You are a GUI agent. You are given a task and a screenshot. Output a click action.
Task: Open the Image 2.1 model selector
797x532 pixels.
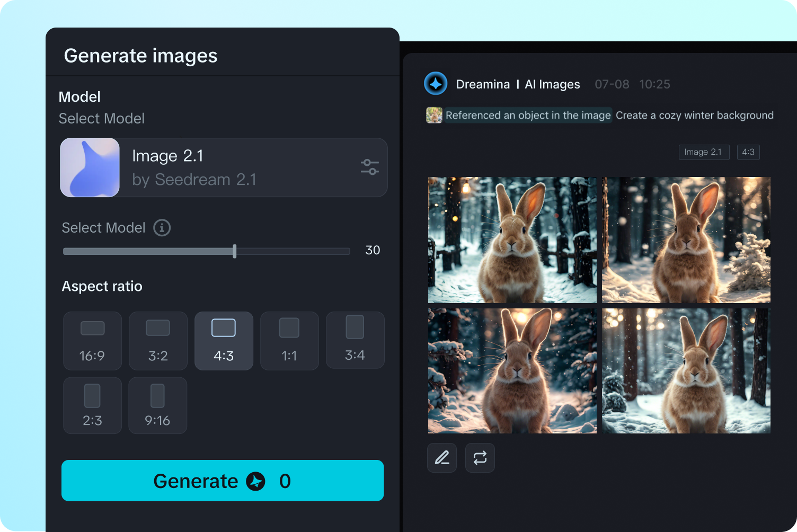tap(223, 167)
